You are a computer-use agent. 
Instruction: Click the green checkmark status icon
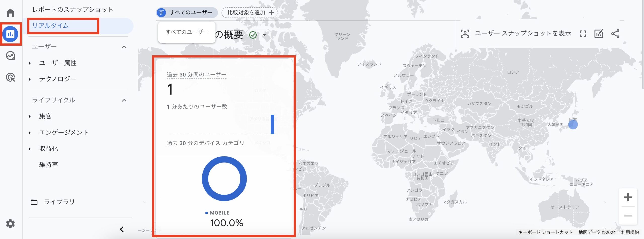click(253, 35)
